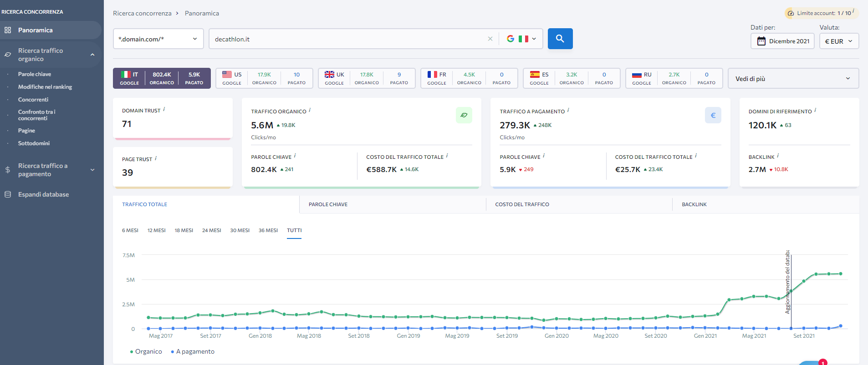Collapse Ricerca traffico organico section
Viewport: 868px width, 365px height.
[51, 55]
